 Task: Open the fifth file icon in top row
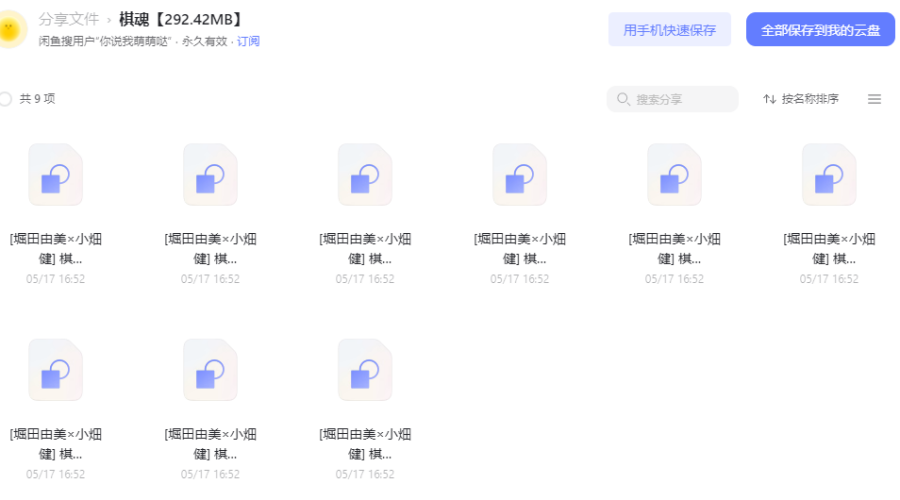[674, 175]
